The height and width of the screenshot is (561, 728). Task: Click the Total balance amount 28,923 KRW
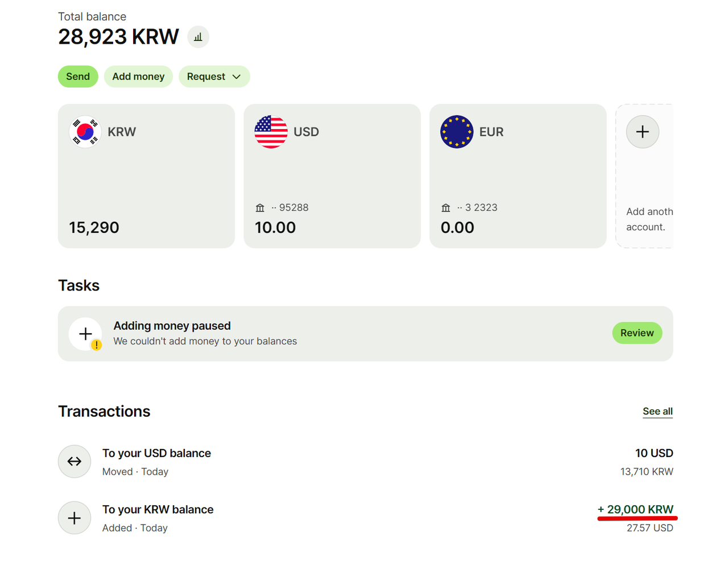pos(118,37)
